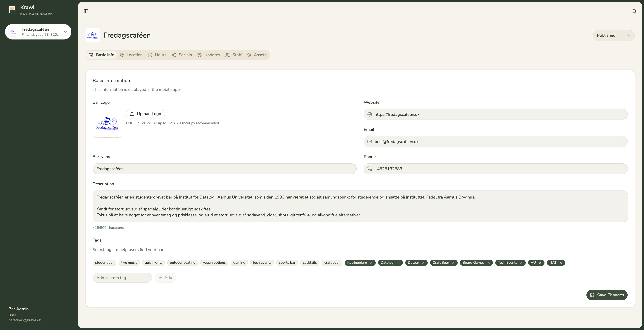Toggle the quiz nights tag
This screenshot has height=330, width=644.
pyautogui.click(x=154, y=263)
